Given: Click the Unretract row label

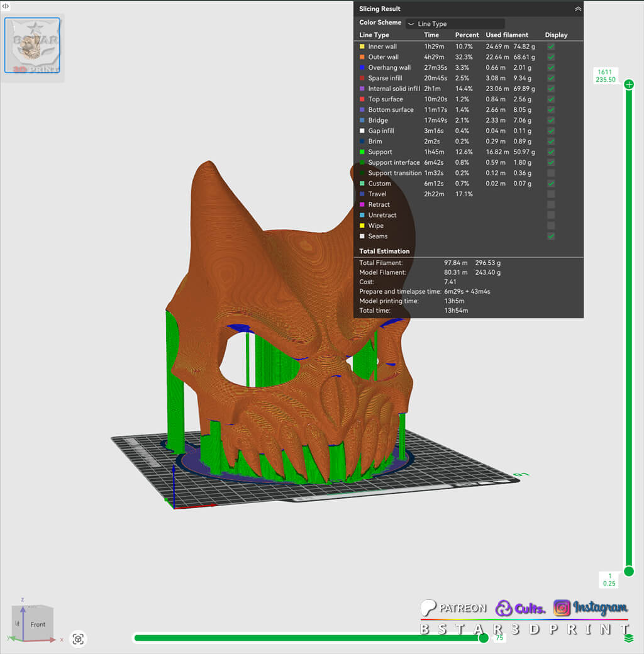Looking at the screenshot, I should point(382,215).
